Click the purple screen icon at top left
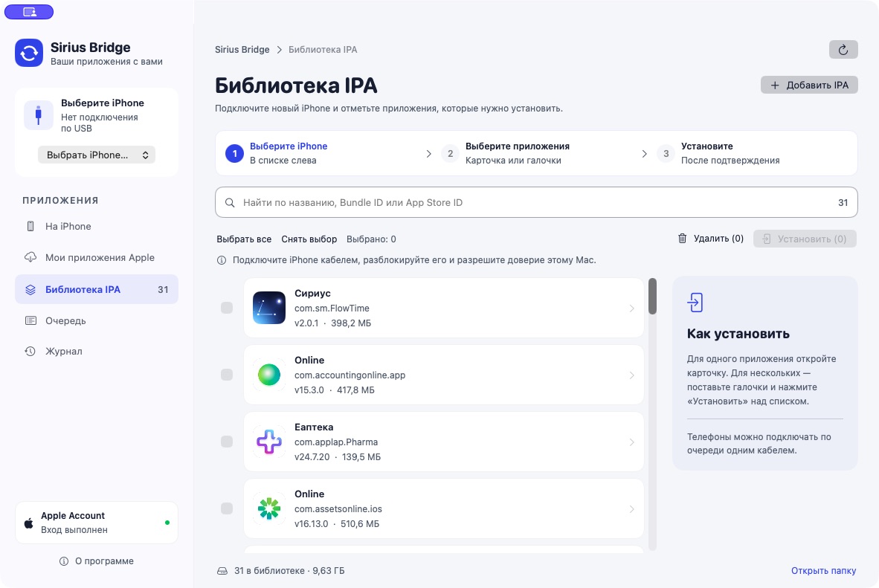The width and height of the screenshot is (879, 588). coord(29,12)
